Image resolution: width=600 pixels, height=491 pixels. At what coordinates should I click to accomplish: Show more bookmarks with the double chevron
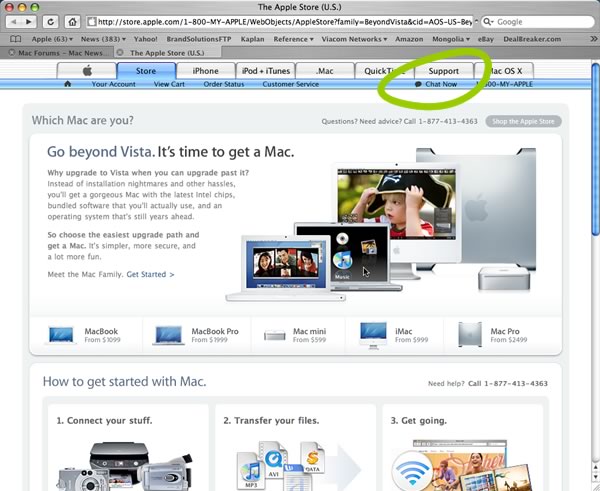[x=593, y=39]
